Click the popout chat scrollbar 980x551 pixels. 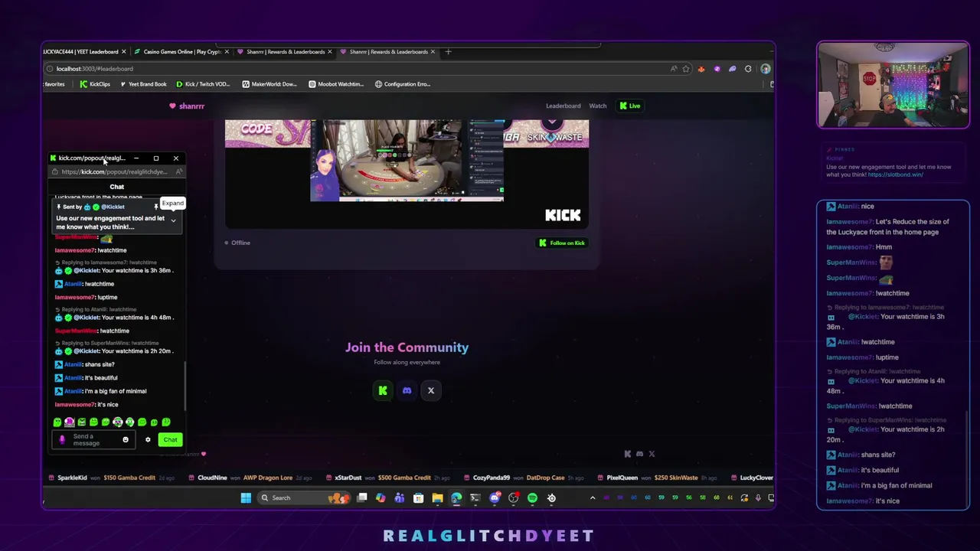[x=185, y=385]
